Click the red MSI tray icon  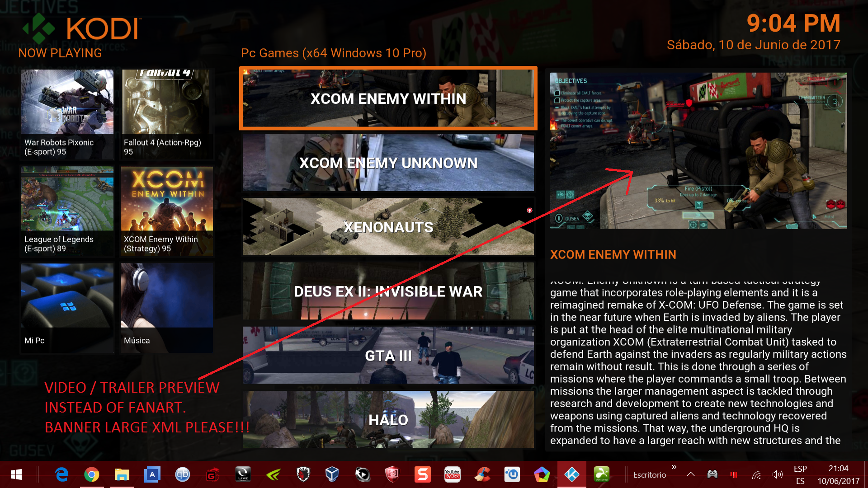(734, 474)
